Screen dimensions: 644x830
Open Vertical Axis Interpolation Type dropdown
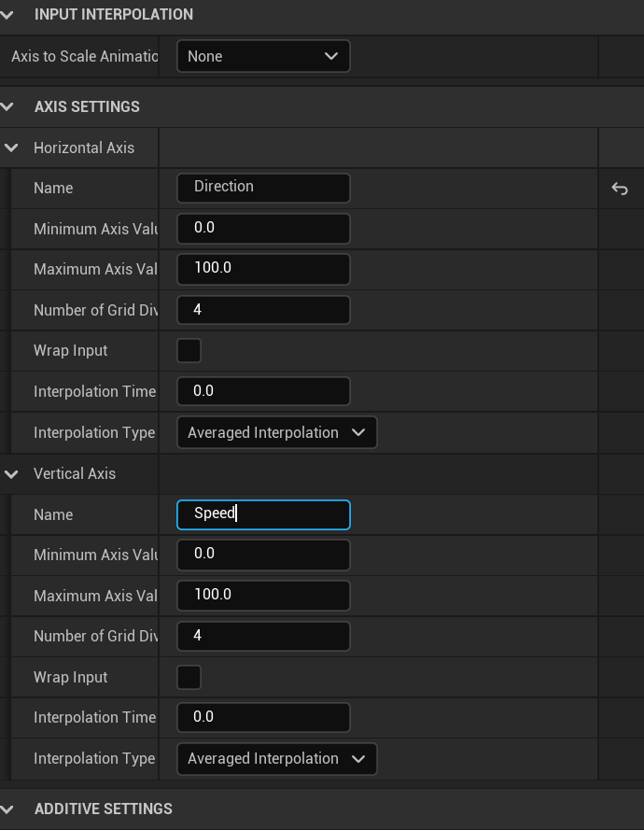coord(277,759)
